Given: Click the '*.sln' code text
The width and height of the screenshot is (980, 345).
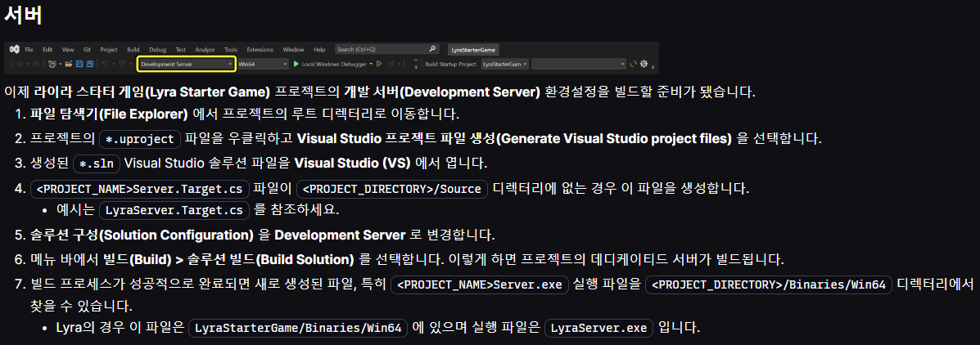Looking at the screenshot, I should click(97, 164).
